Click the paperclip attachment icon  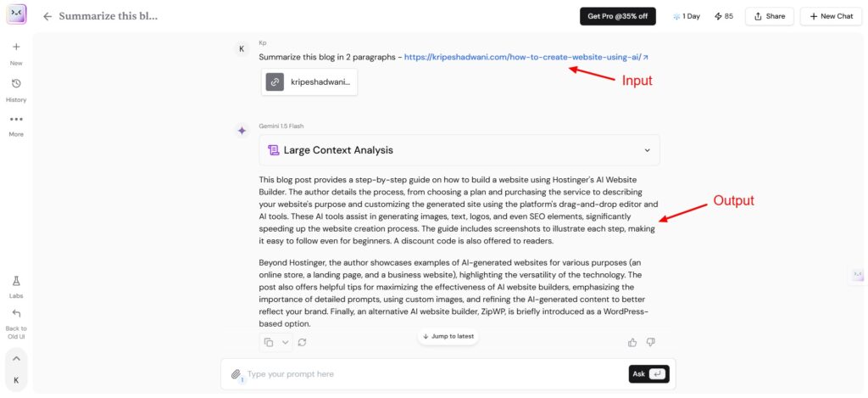[x=236, y=373]
